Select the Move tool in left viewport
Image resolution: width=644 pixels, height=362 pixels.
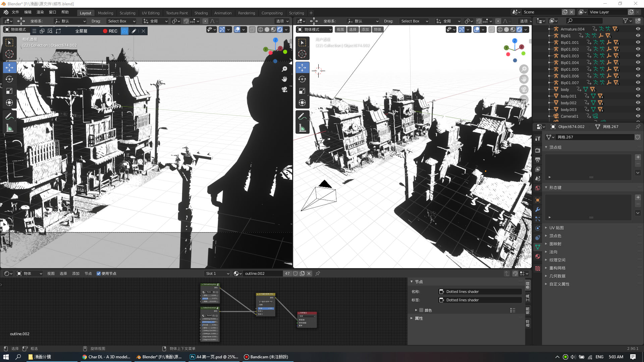(9, 67)
